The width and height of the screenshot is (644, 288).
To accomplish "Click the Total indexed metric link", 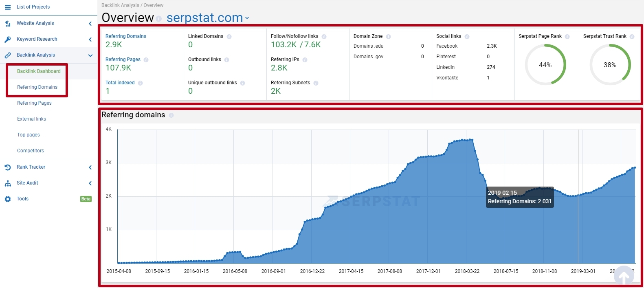I will click(x=120, y=83).
